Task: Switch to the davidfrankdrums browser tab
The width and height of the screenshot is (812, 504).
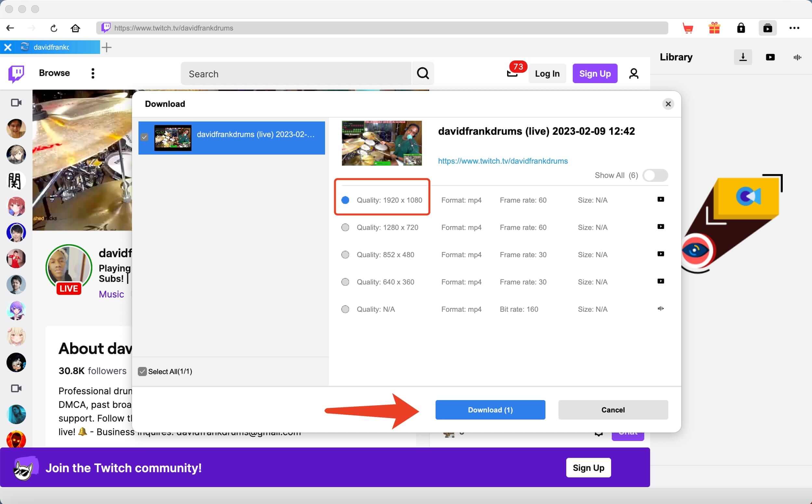Action: 51,47
